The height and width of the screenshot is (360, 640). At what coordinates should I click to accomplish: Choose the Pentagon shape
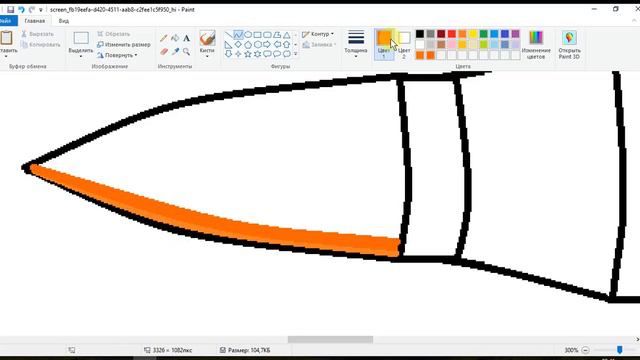click(x=248, y=44)
